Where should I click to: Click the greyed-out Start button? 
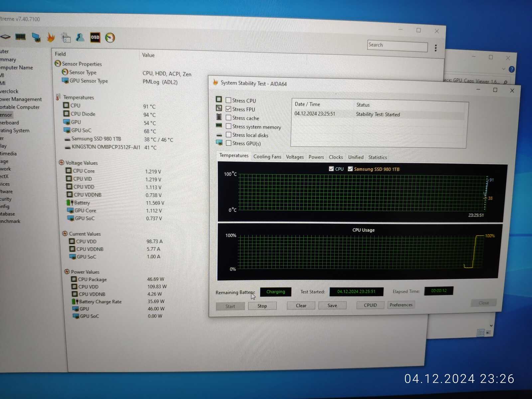point(230,306)
